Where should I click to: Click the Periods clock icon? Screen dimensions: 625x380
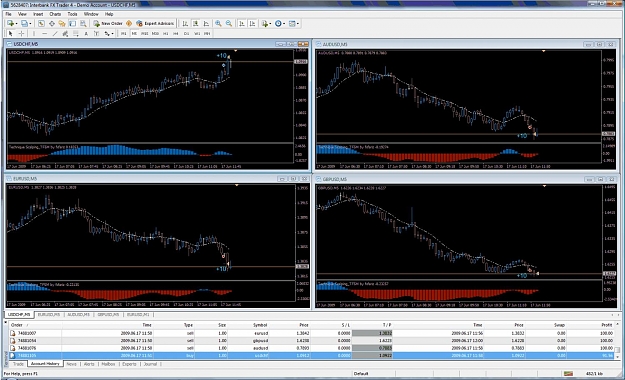click(278, 24)
